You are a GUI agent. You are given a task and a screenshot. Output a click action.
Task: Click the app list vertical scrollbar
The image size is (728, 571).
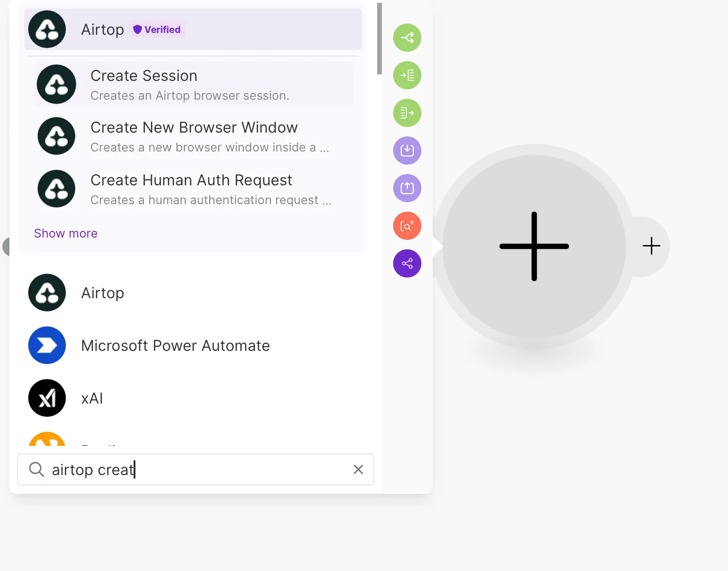pos(380,39)
